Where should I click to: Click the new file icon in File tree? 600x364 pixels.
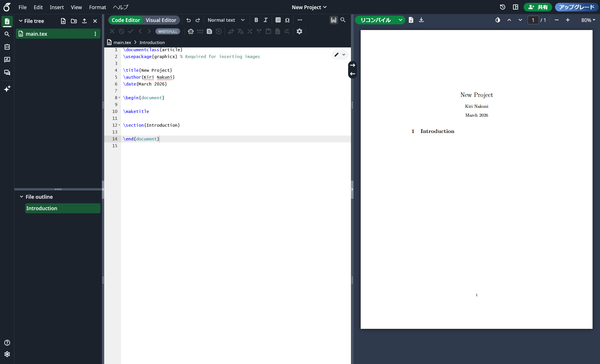(x=63, y=21)
